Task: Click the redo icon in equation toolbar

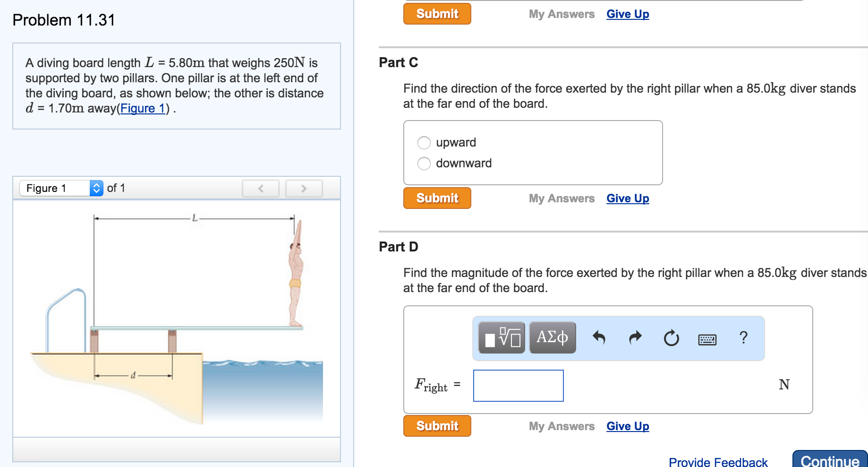Action: pos(635,337)
